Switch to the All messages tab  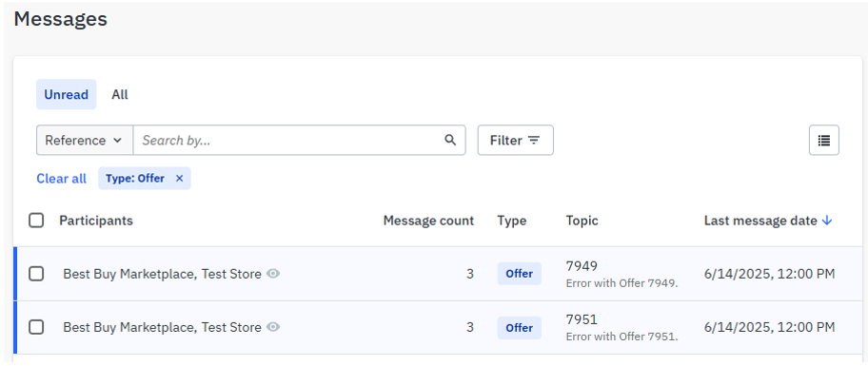click(x=120, y=94)
